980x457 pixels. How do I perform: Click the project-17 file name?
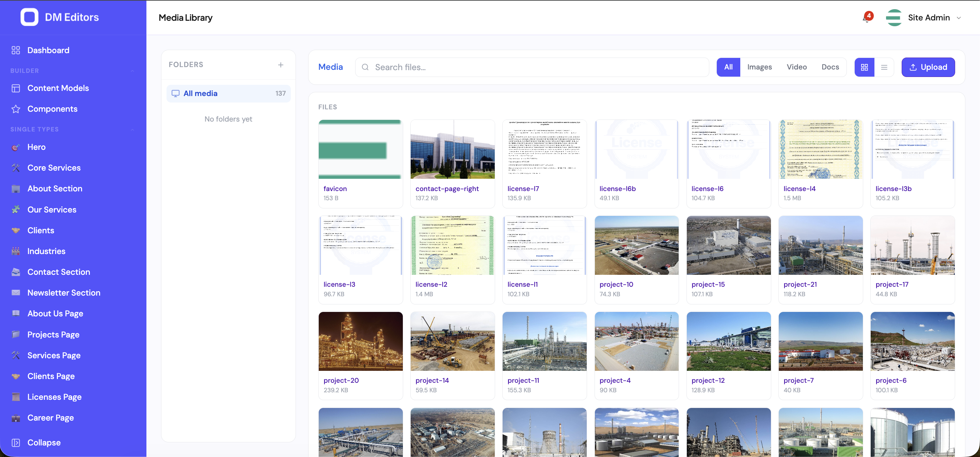coord(892,284)
